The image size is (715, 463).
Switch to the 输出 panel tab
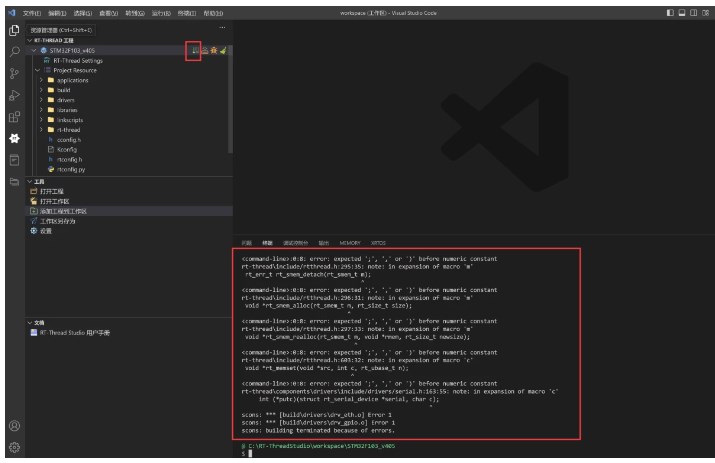[x=324, y=243]
